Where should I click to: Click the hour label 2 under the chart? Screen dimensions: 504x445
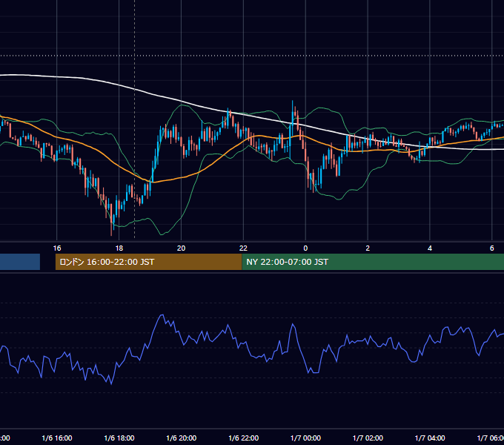368,248
